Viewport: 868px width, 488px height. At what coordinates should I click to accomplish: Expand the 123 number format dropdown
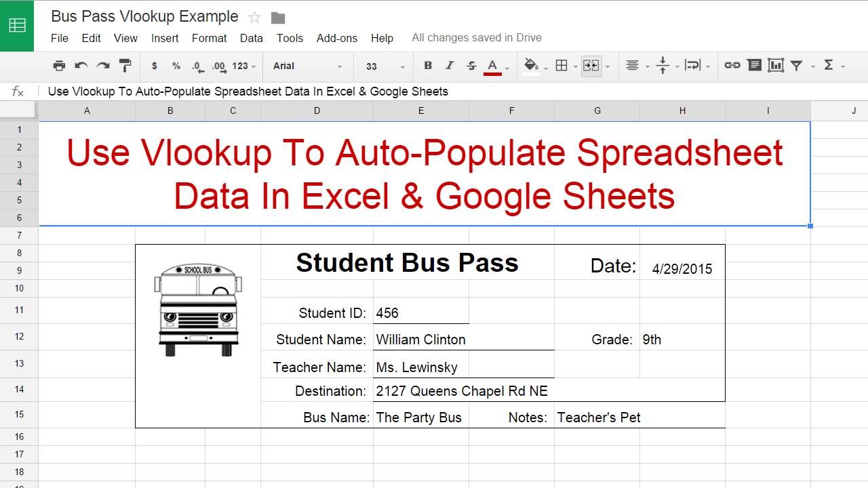point(243,66)
